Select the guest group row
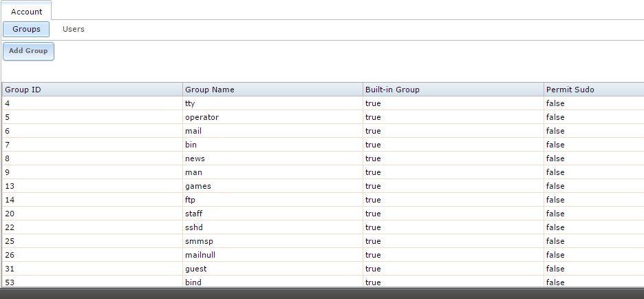 tap(323, 269)
